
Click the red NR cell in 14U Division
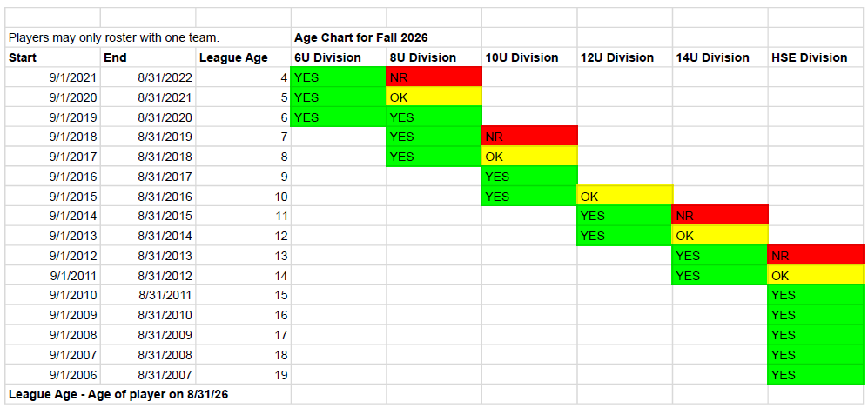pos(720,216)
